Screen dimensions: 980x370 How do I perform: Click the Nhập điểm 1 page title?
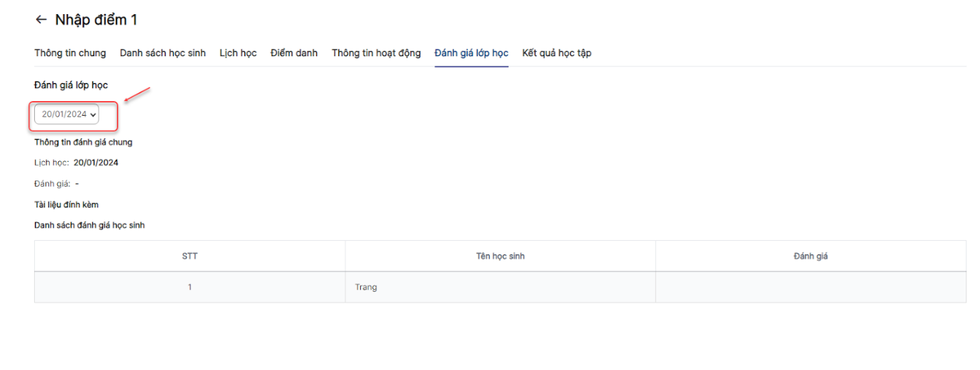pyautogui.click(x=96, y=20)
